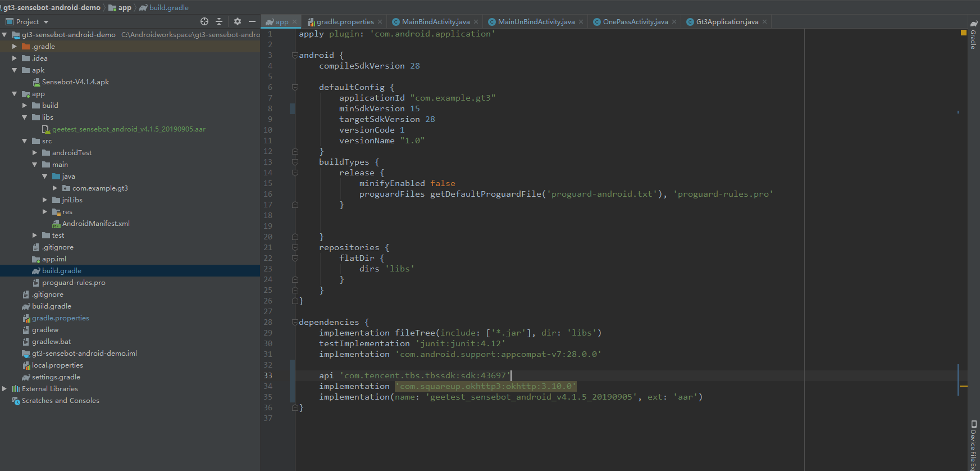980x471 pixels.
Task: Click the app breadcrumb in navigation bar
Action: (x=124, y=7)
